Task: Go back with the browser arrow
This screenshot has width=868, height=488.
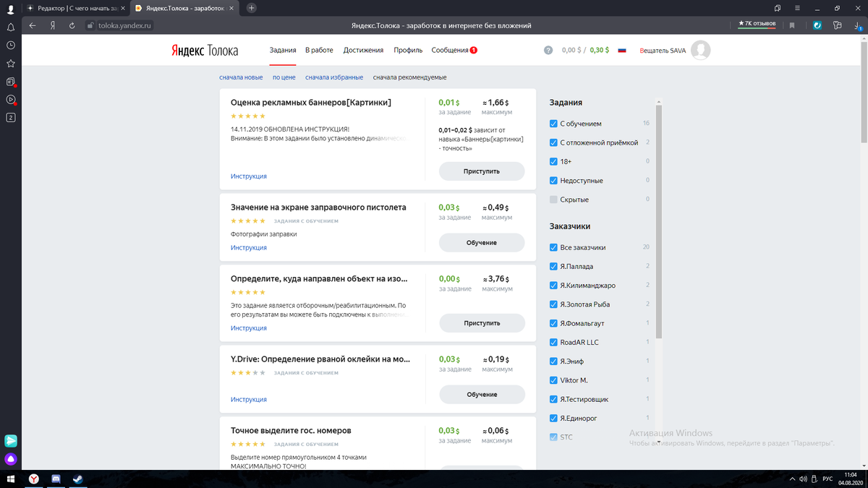Action: tap(33, 25)
